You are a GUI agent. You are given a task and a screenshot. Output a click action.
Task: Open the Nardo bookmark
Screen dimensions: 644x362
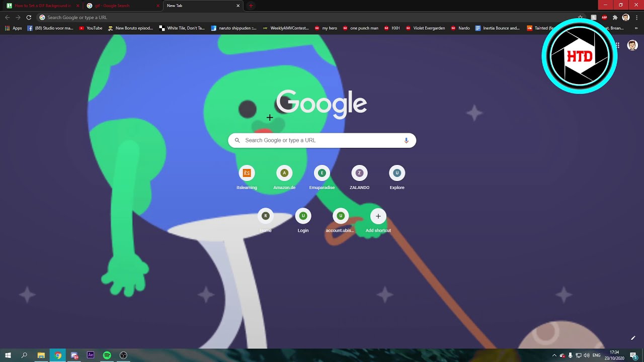(x=460, y=28)
